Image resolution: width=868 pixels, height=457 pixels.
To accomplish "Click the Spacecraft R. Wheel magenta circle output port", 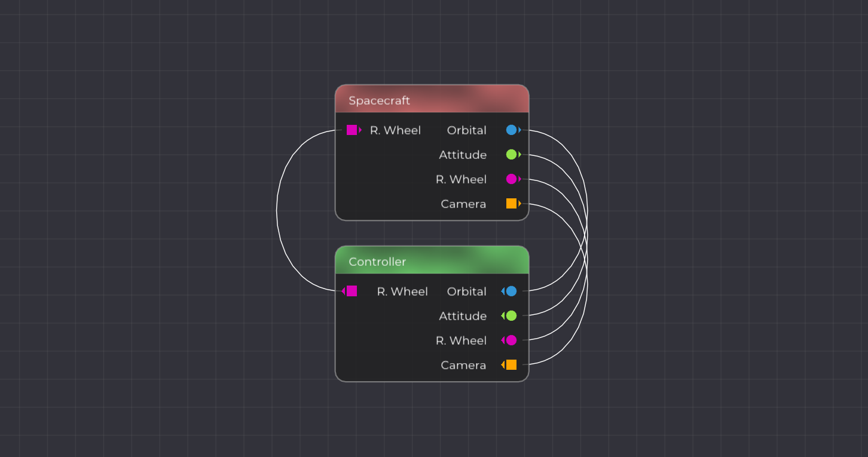I will [511, 179].
